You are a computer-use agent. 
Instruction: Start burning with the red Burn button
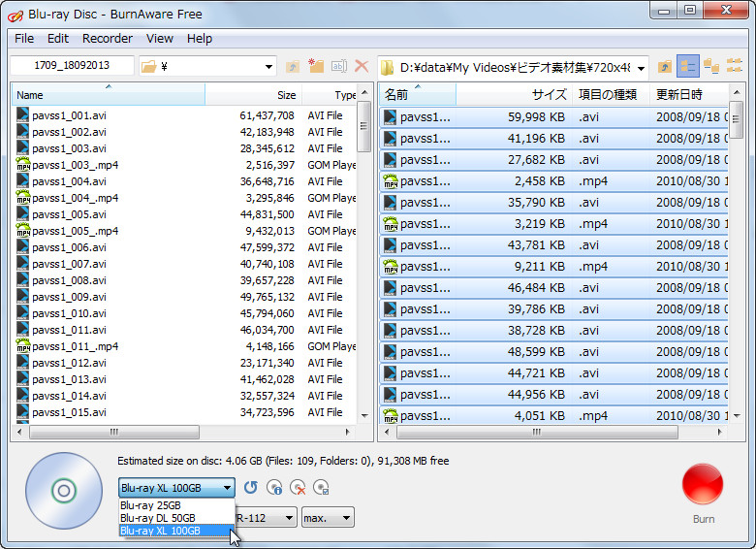[703, 484]
